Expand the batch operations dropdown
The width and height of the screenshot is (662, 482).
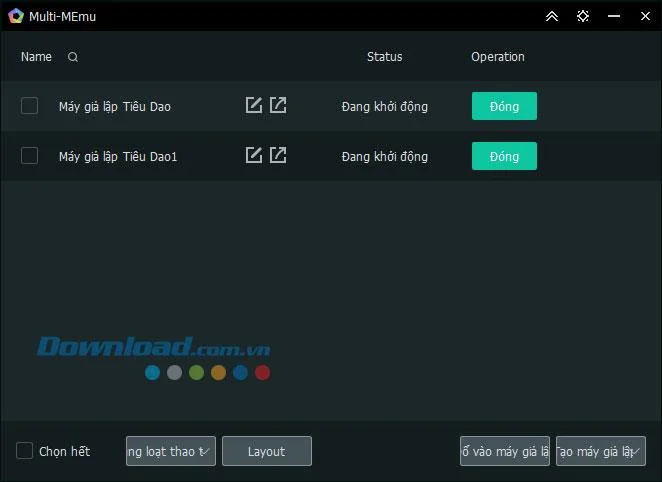171,451
